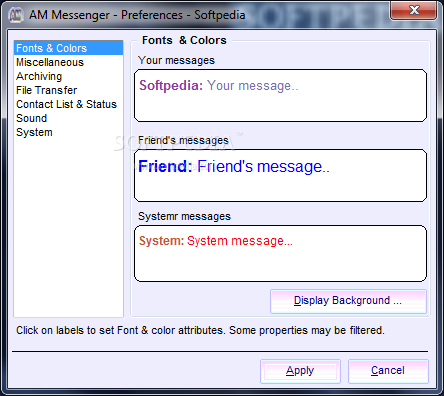Click the "Friend's message.." sample text
The width and height of the screenshot is (444, 396).
263,167
